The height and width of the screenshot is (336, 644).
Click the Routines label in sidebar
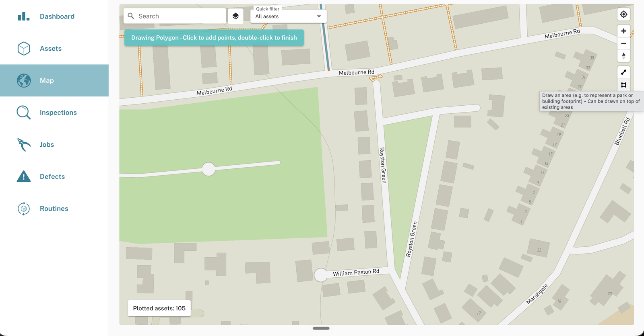point(54,209)
